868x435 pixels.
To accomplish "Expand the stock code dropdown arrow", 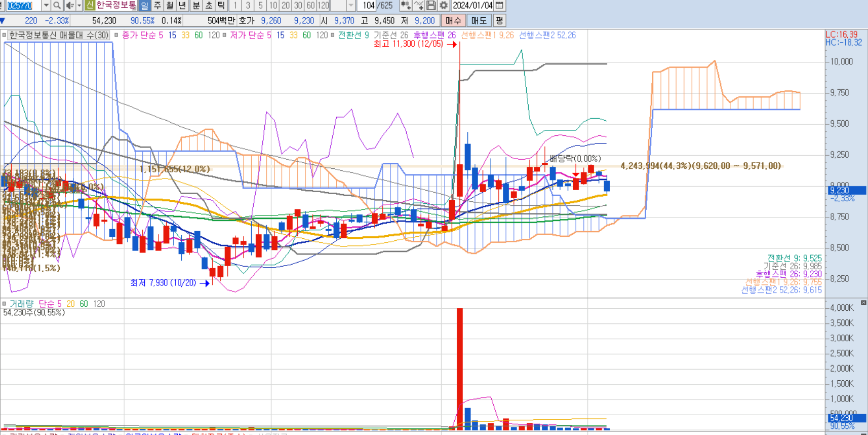I will click(x=46, y=6).
